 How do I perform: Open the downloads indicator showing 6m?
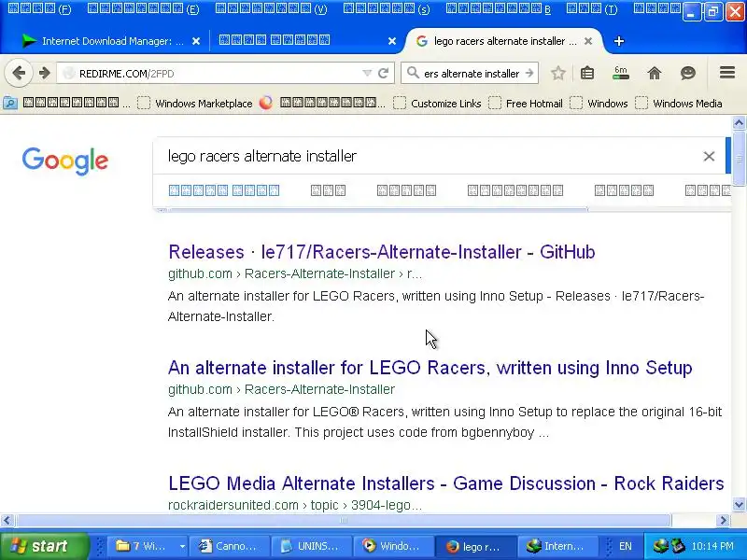(620, 74)
